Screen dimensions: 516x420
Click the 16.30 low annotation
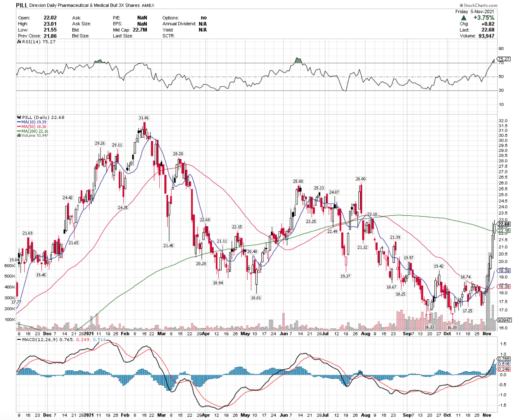452,327
